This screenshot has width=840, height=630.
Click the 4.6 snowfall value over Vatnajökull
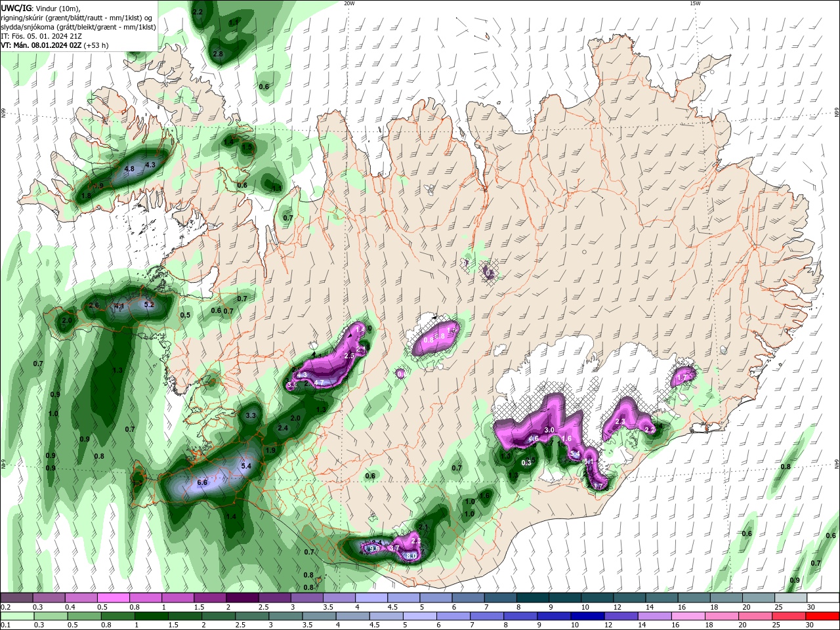(534, 438)
